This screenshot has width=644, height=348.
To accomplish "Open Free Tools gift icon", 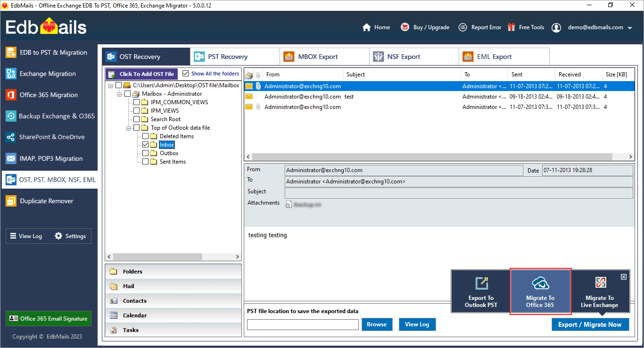I will tap(511, 27).
